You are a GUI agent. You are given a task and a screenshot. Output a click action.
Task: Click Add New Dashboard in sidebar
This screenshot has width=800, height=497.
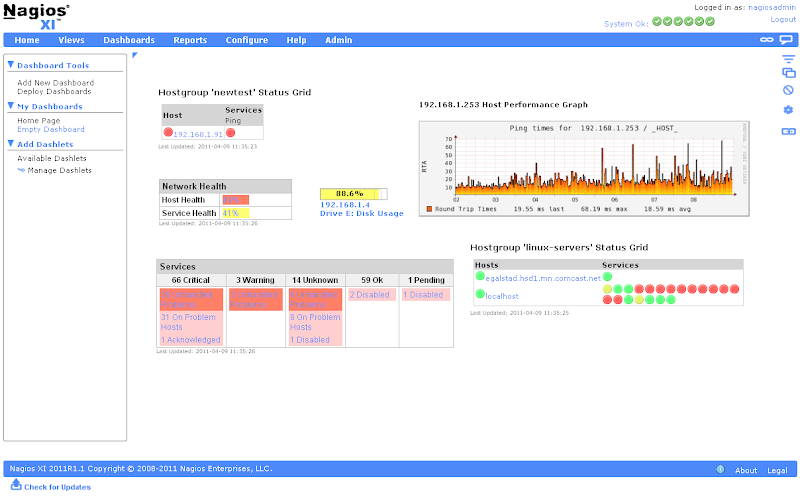[x=55, y=83]
